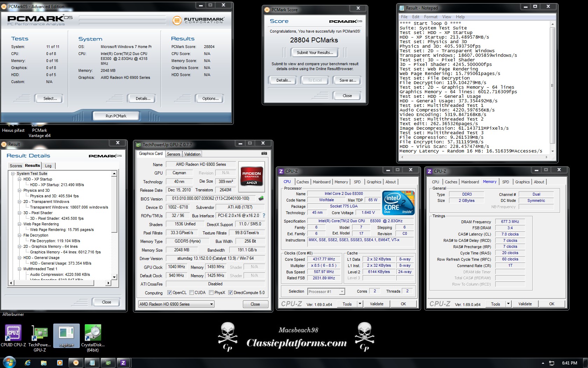Click the Run PCMark button
Image resolution: width=588 pixels, height=368 pixels.
[x=116, y=116]
